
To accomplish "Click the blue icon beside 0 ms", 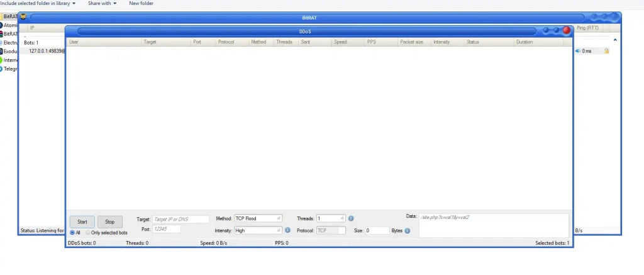I will coord(577,51).
